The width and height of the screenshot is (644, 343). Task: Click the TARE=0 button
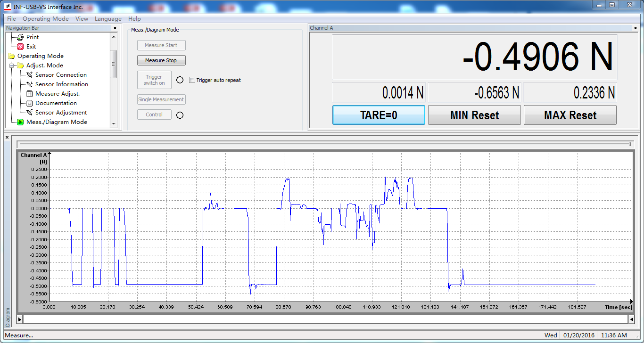point(379,115)
